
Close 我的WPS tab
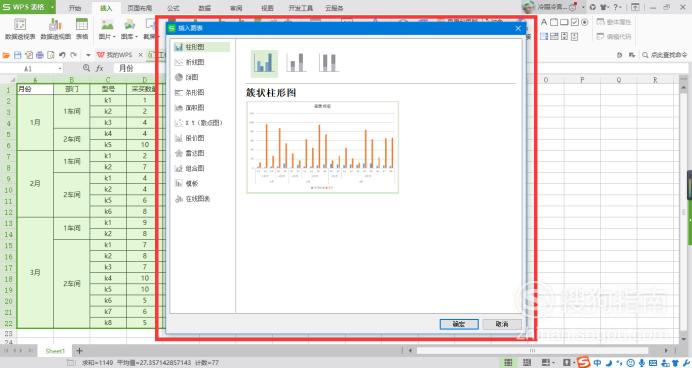140,55
